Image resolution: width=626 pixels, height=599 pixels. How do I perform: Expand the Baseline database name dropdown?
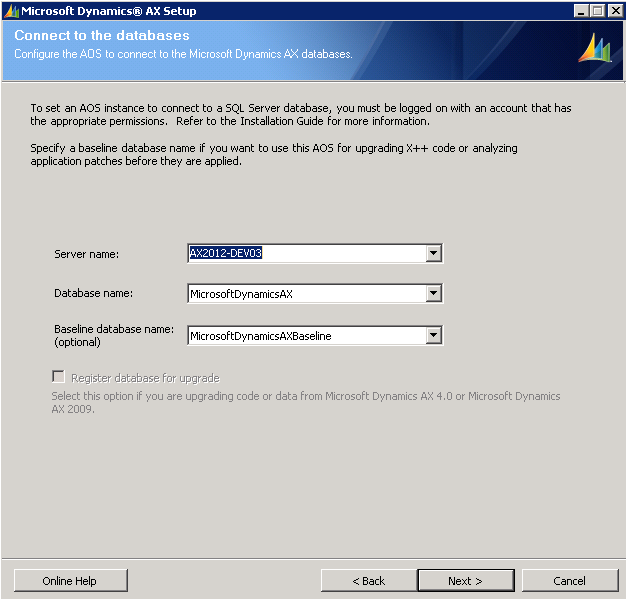click(x=434, y=335)
